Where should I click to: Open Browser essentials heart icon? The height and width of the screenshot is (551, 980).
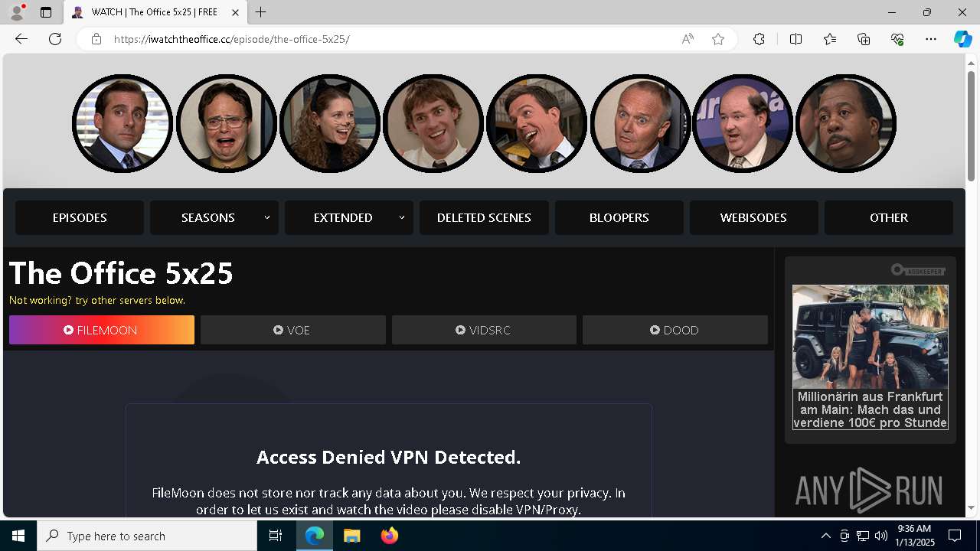897,39
